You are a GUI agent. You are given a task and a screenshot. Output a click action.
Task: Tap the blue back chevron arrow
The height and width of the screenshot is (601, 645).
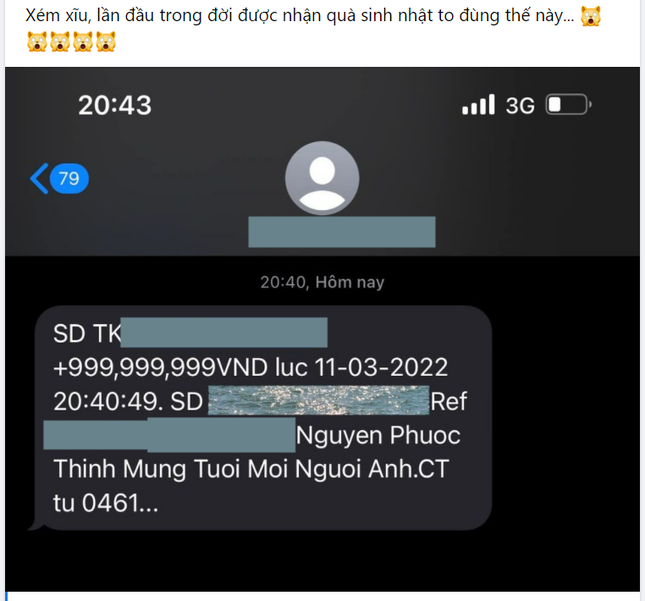(39, 179)
